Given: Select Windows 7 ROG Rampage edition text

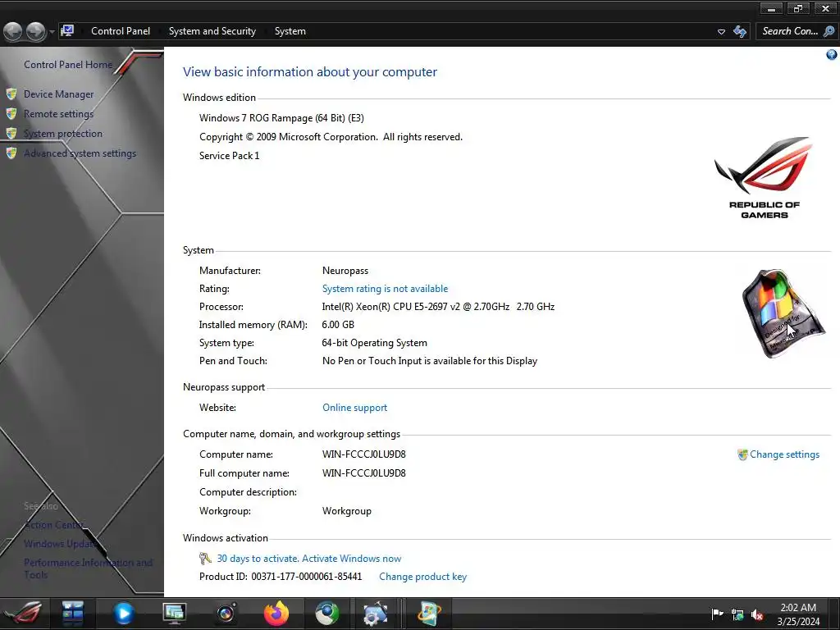Looking at the screenshot, I should pos(282,118).
